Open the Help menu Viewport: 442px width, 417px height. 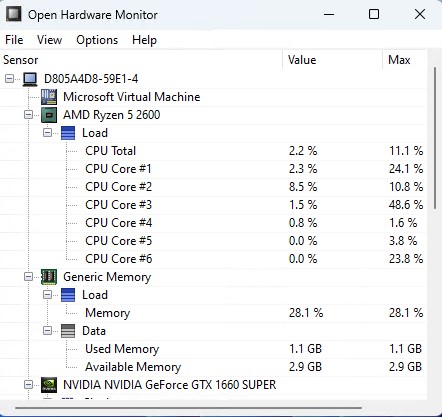144,40
